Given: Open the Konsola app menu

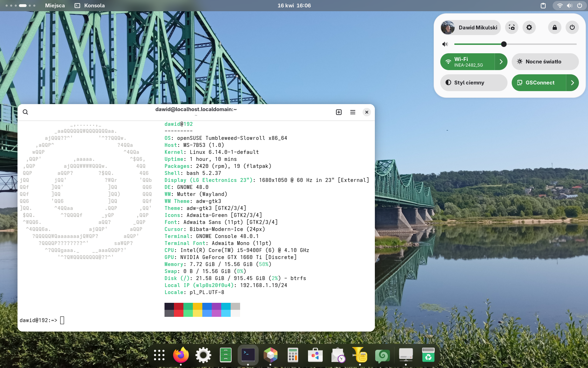Looking at the screenshot, I should tap(90, 6).
